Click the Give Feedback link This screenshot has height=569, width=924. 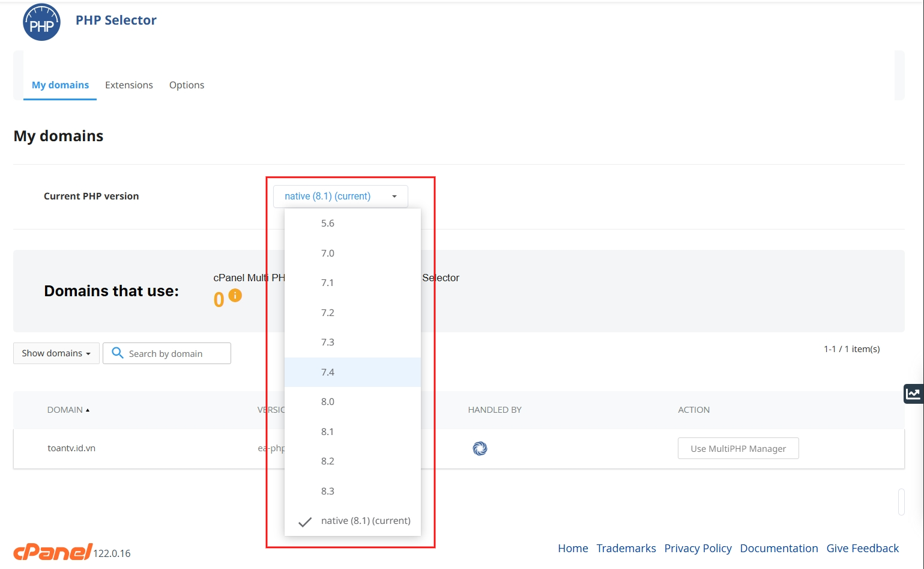863,548
